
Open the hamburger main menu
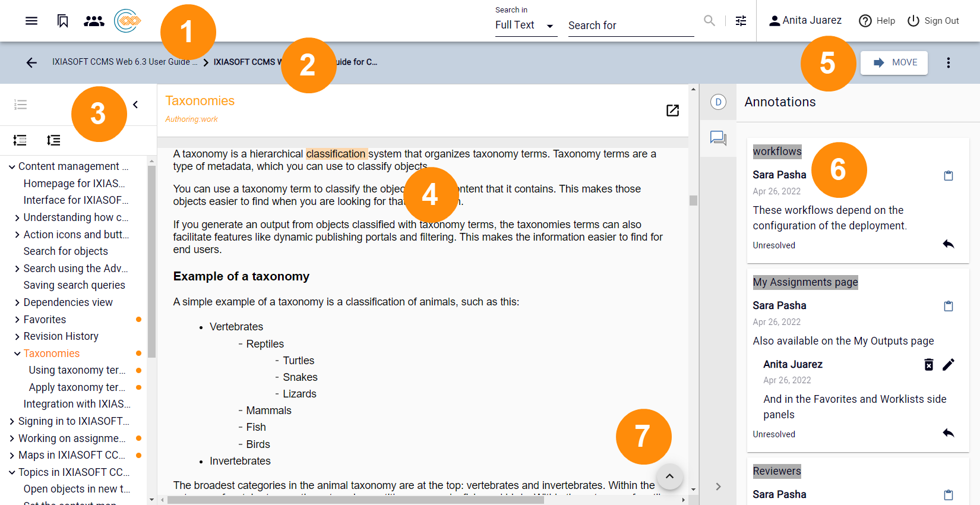pyautogui.click(x=31, y=21)
